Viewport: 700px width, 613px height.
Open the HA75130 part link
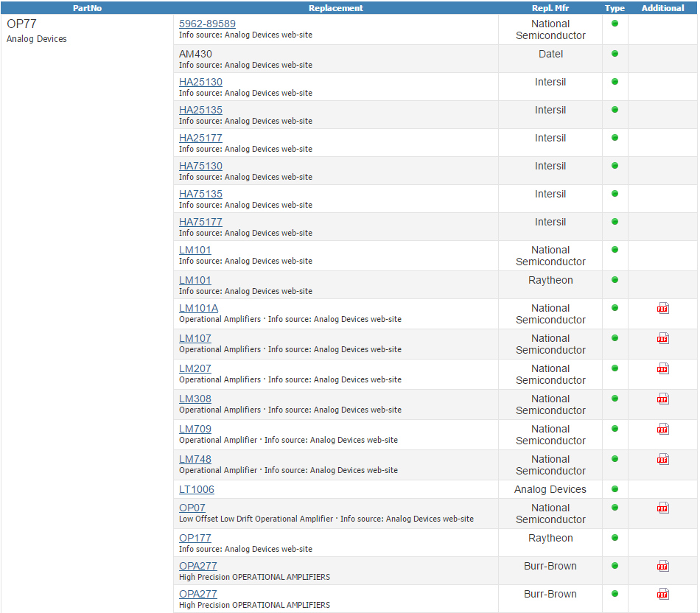[200, 166]
